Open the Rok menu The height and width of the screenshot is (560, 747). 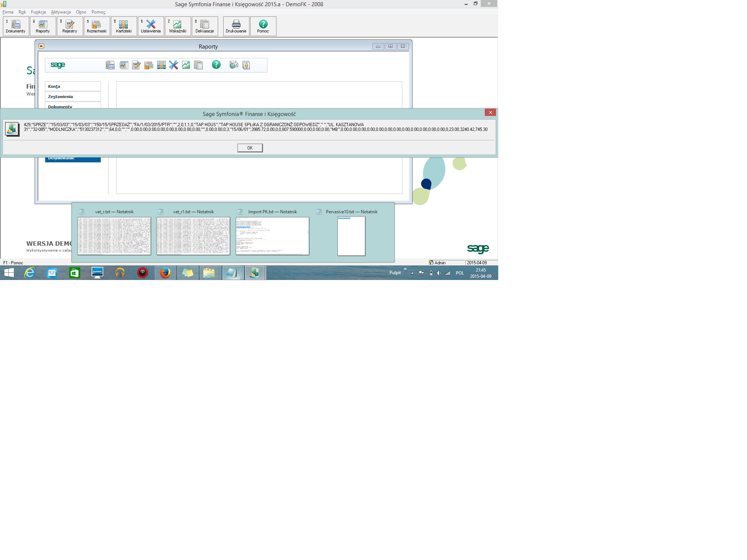click(x=22, y=12)
